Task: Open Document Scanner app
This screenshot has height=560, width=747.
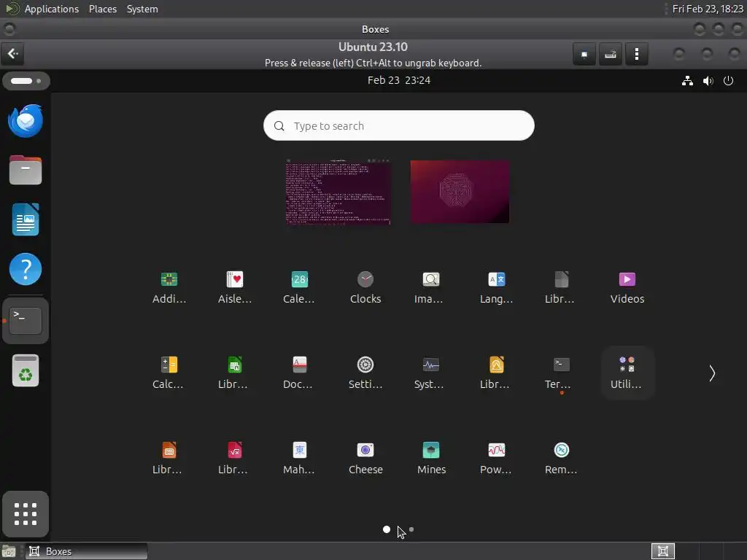Action: [x=300, y=373]
